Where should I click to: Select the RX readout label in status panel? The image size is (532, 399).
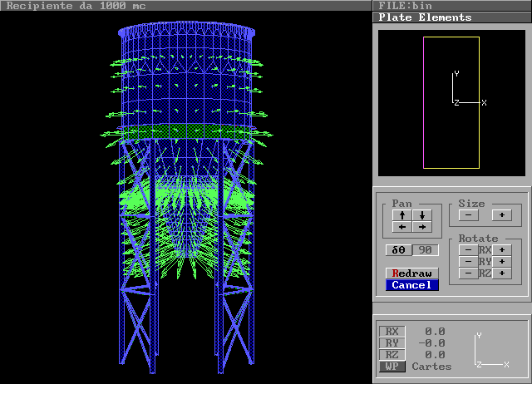coord(392,331)
